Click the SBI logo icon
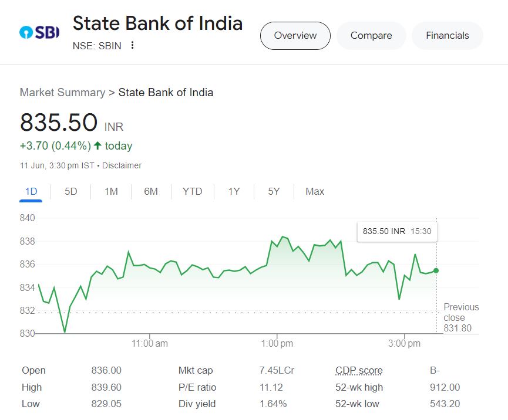The height and width of the screenshot is (420, 508). pos(39,32)
